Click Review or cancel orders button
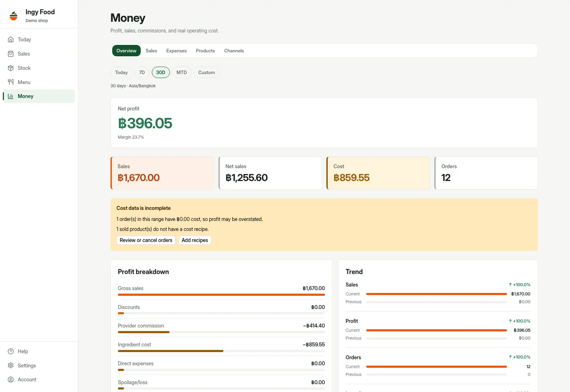Viewport: 570px width, 392px height. pos(146,240)
